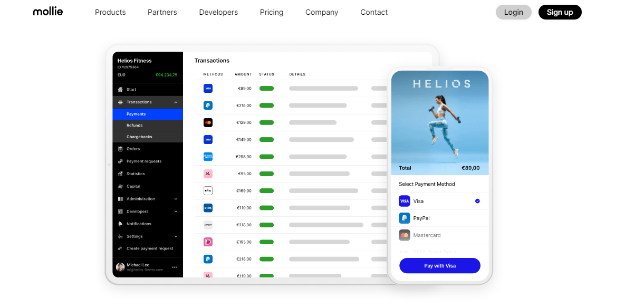This screenshot has height=307, width=644.
Task: Open the Products navigation menu
Action: [x=110, y=12]
